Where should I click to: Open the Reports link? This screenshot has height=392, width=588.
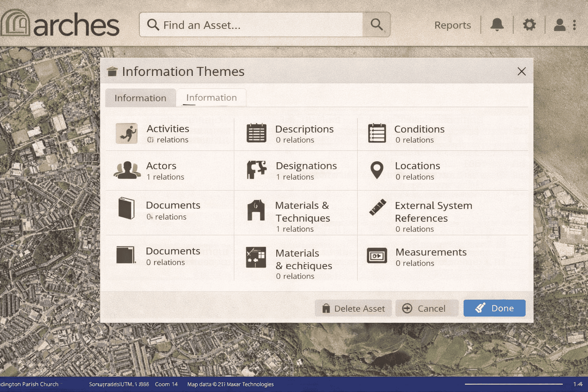pyautogui.click(x=452, y=25)
